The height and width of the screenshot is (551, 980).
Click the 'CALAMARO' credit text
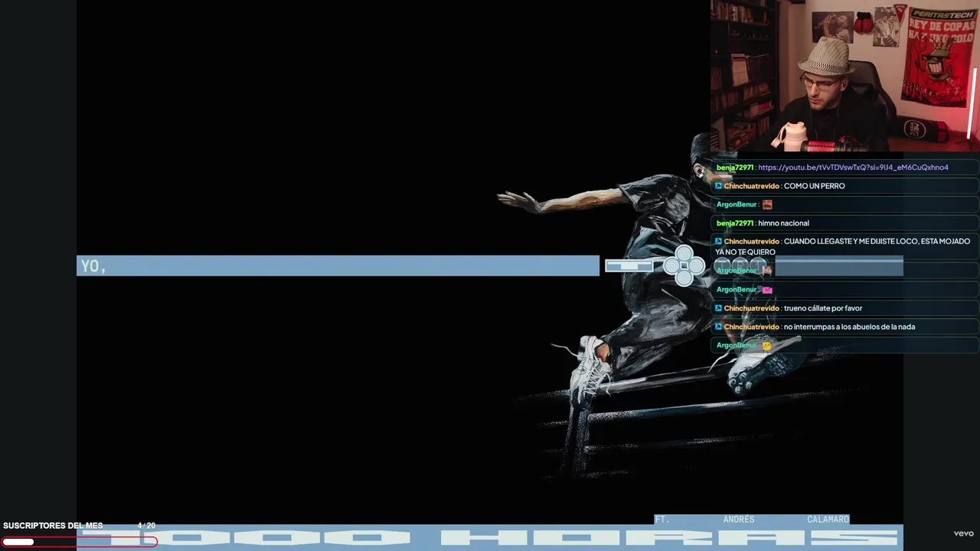click(828, 520)
